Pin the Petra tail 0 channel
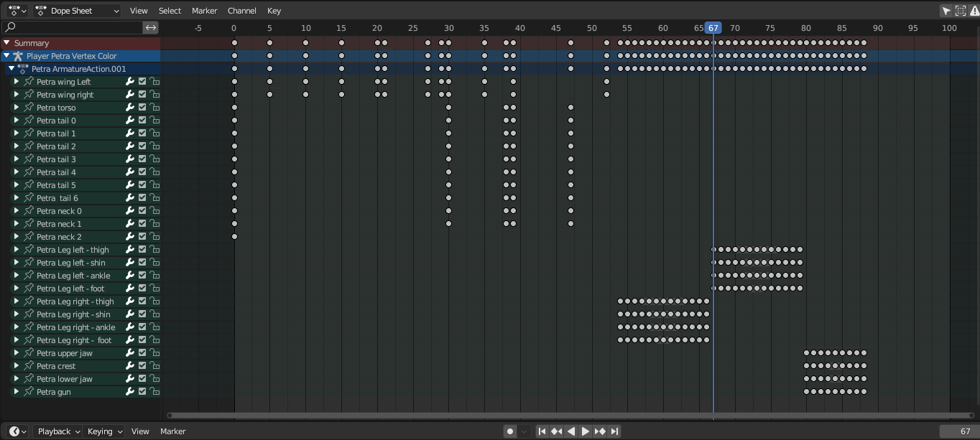980x440 pixels. coord(29,121)
